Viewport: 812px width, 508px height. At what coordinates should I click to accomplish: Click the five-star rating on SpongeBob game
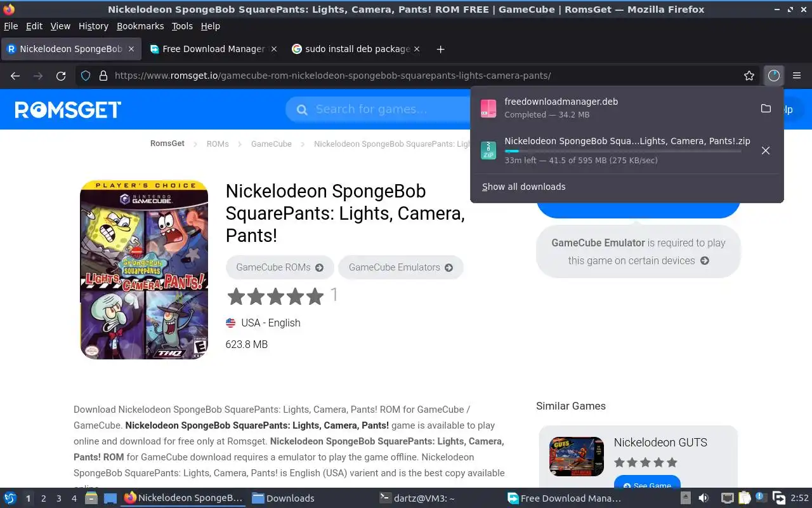[275, 296]
